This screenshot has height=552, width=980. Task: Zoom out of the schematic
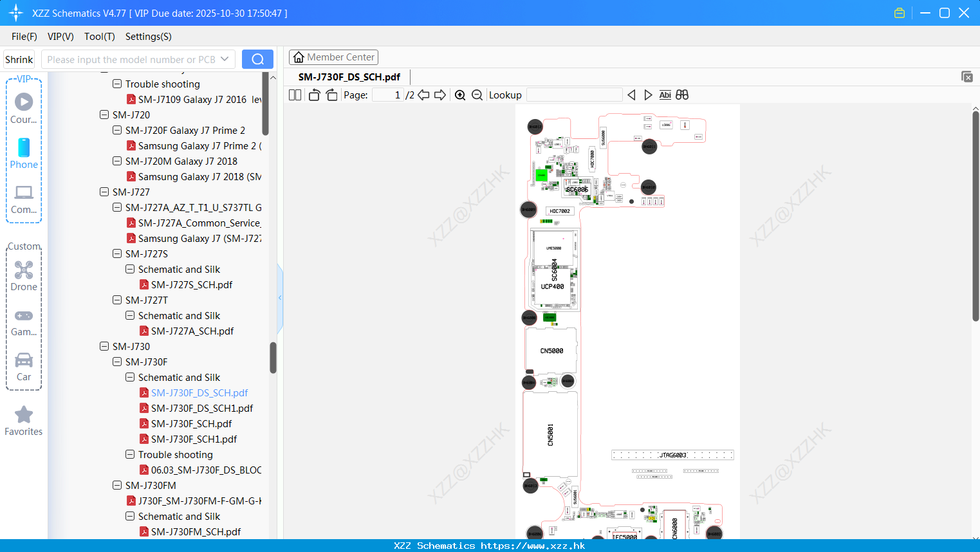(x=477, y=95)
